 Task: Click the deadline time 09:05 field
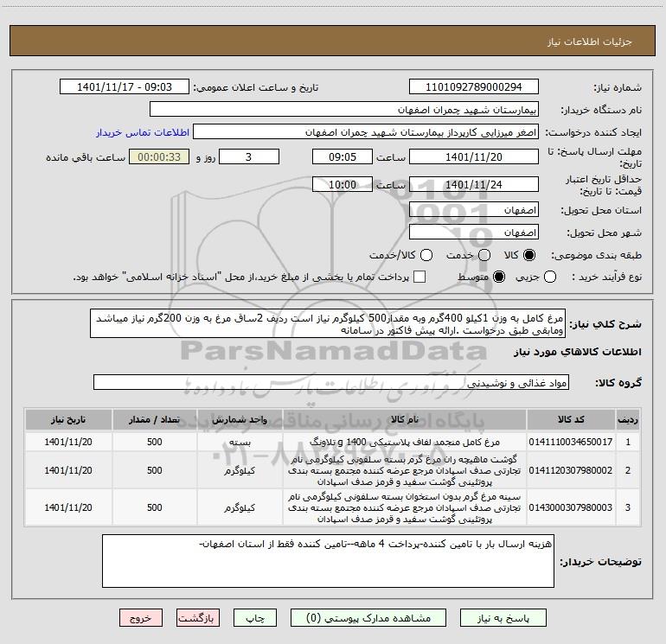pyautogui.click(x=343, y=156)
